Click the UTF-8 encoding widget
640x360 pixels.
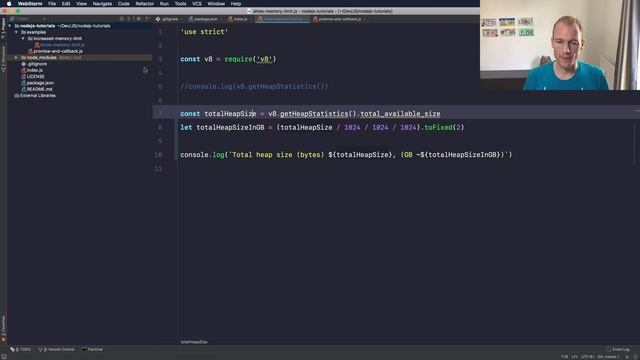pos(587,357)
